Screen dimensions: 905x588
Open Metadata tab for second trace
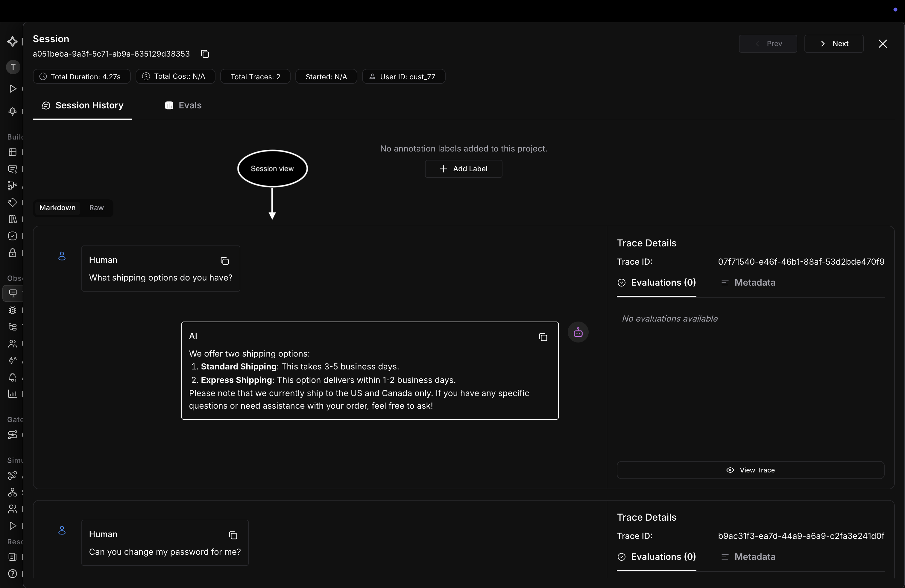[748, 557]
